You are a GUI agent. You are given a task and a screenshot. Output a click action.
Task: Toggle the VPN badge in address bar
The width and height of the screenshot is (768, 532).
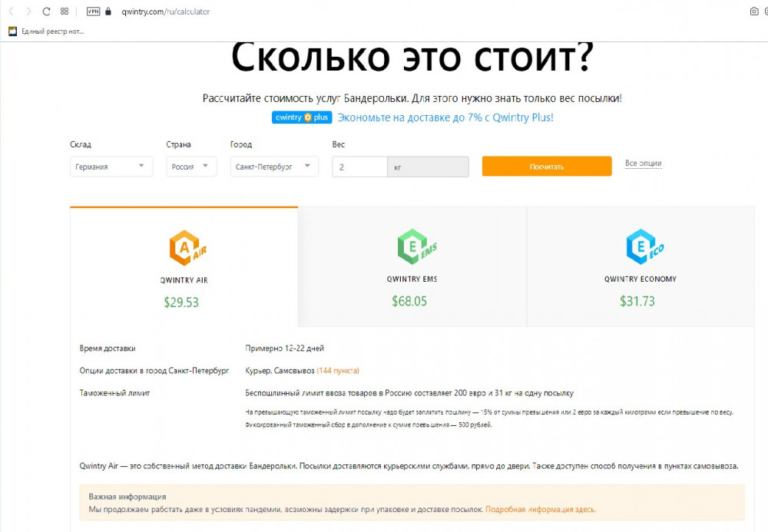pyautogui.click(x=93, y=12)
